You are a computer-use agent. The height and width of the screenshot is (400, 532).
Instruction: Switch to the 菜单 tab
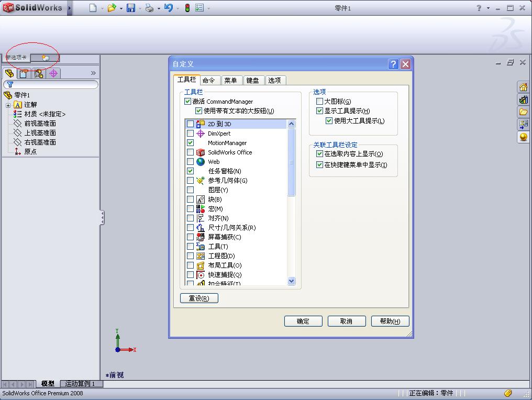pyautogui.click(x=230, y=80)
